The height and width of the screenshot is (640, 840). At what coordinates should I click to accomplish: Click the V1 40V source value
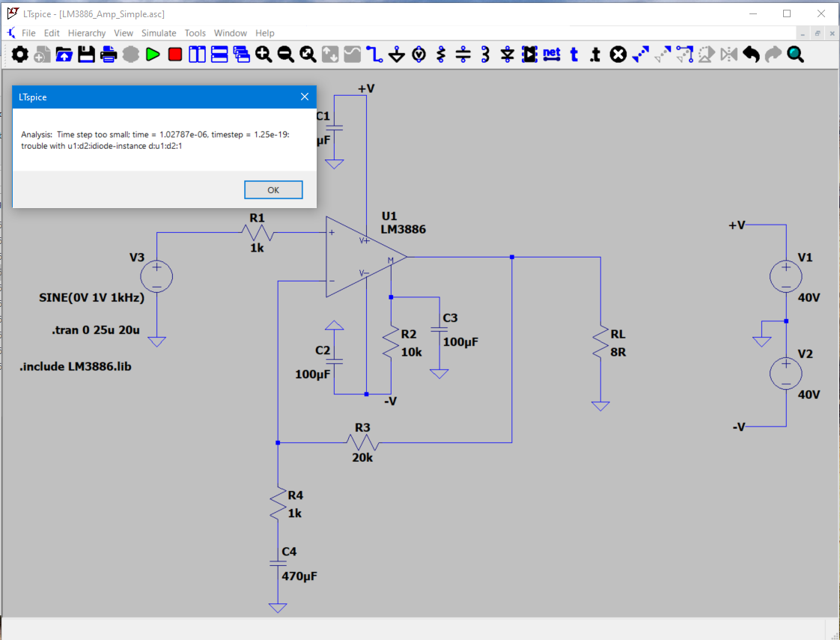(809, 298)
